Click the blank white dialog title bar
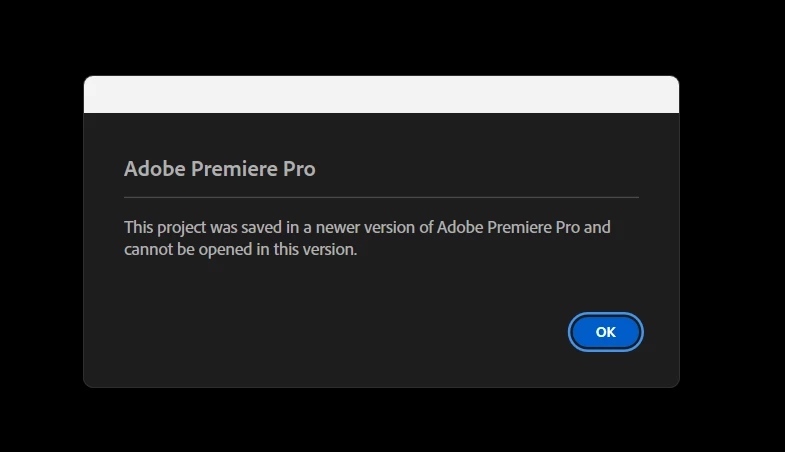 pyautogui.click(x=381, y=95)
